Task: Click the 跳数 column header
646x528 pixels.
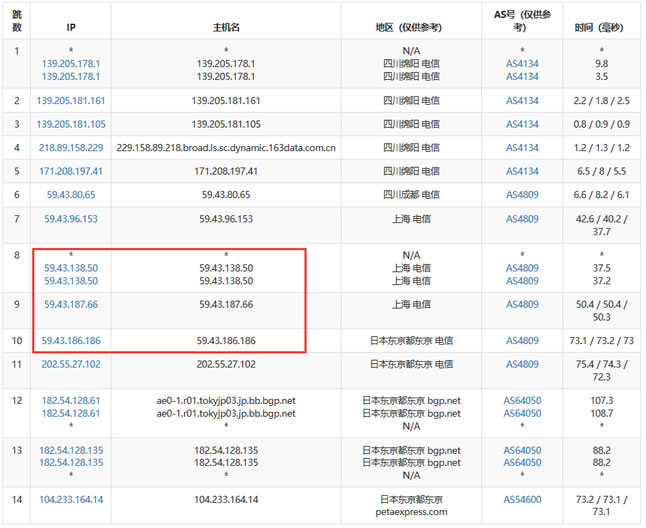Action: point(16,21)
